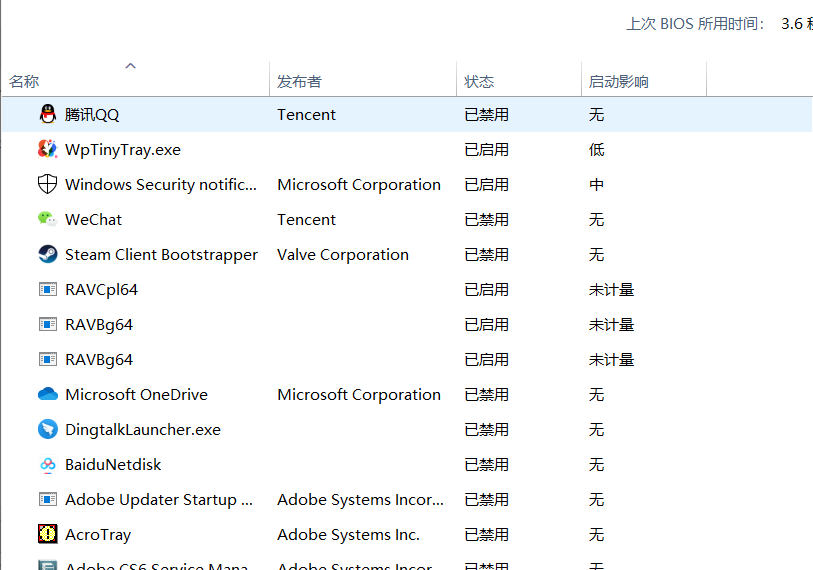
Task: Sort by the 状态 column header
Action: point(479,82)
